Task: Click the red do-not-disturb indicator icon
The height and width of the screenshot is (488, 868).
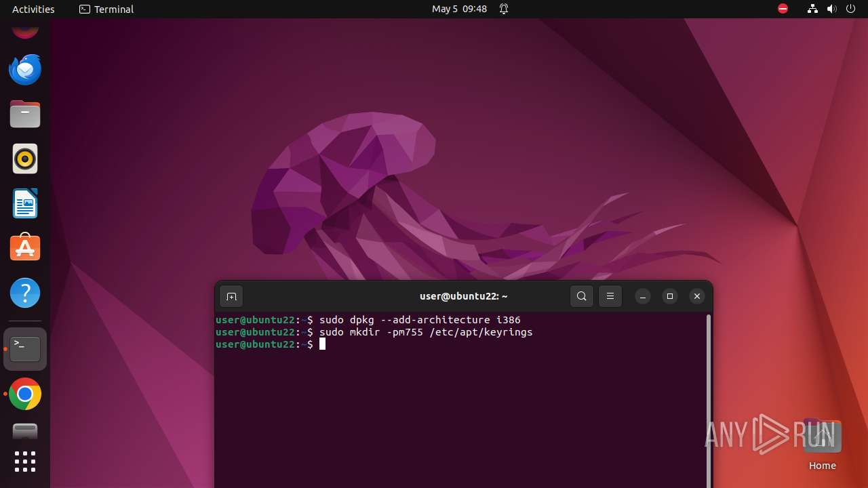Action: 783,9
